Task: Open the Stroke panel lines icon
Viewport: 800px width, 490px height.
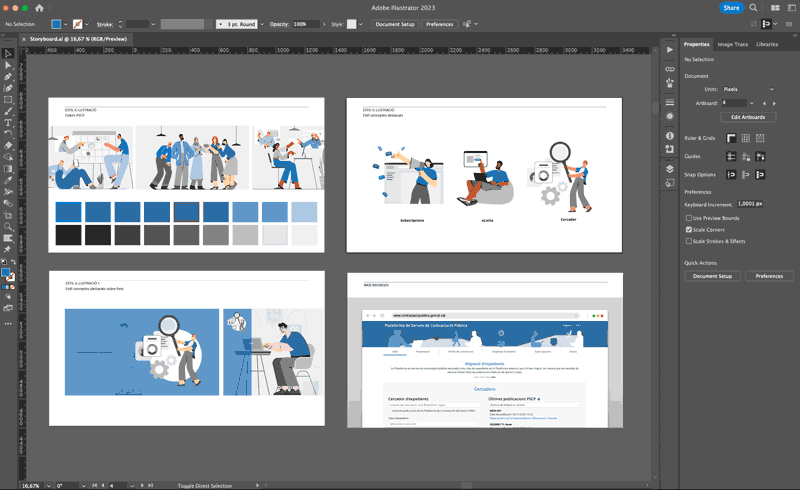Action: 669,103
